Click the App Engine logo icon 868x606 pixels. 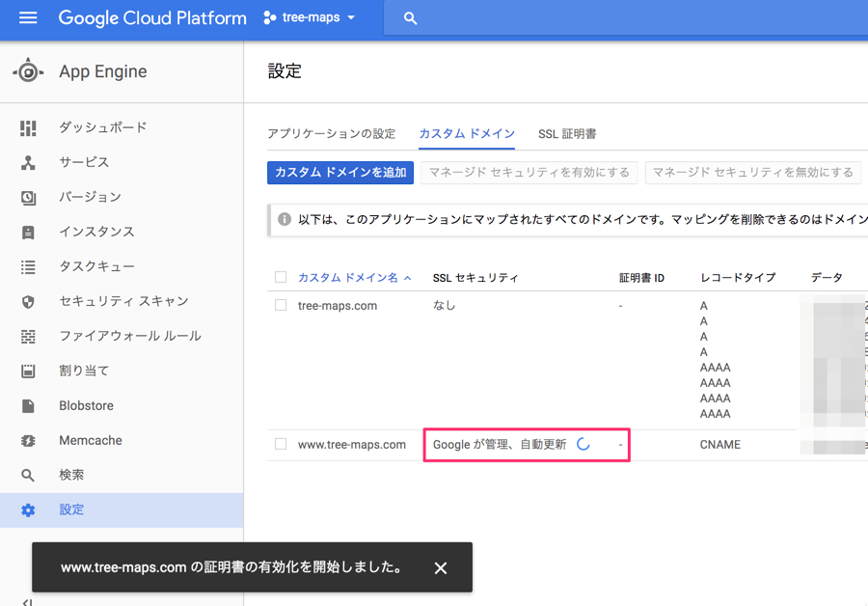click(x=28, y=71)
